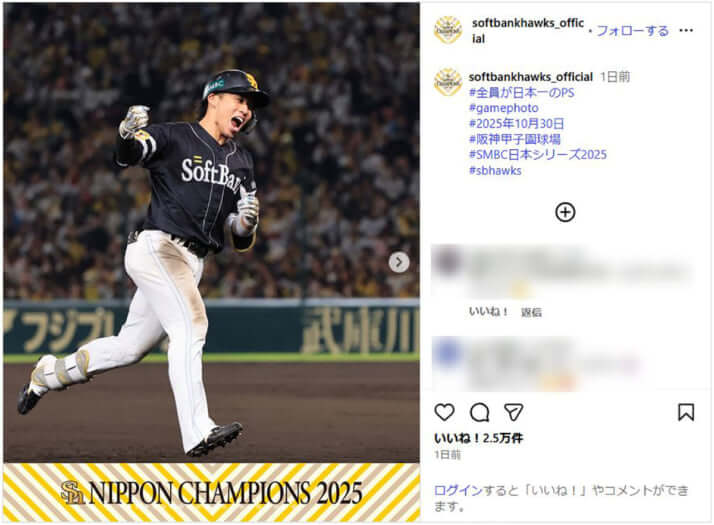Click いいね！ under the first comment
714x525 pixels.
pos(488,312)
